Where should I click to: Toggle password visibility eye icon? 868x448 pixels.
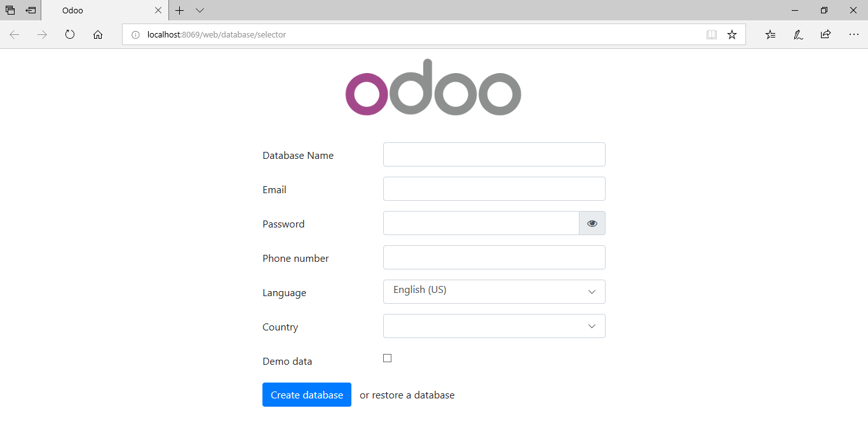592,223
